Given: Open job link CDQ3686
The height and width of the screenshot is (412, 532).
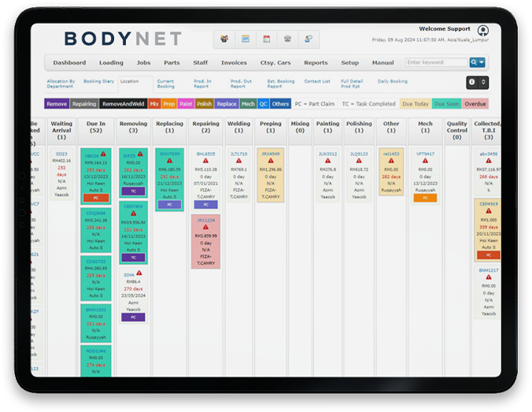Looking at the screenshot, I should tap(96, 213).
